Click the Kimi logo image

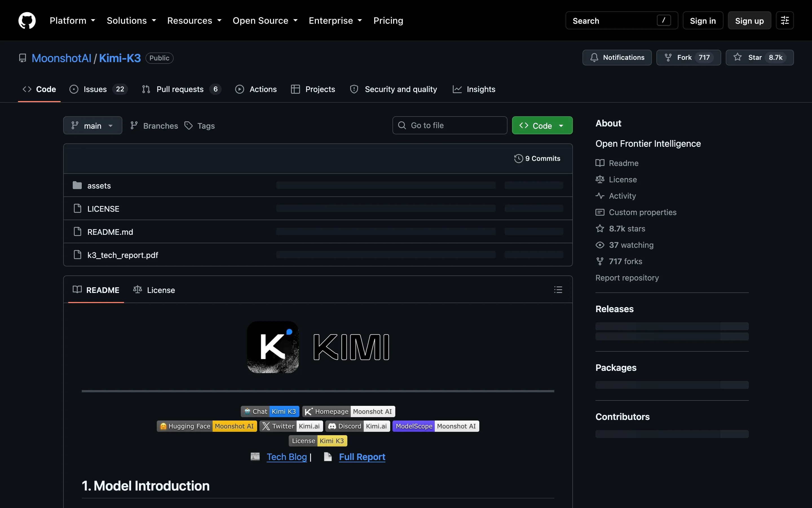(318, 347)
